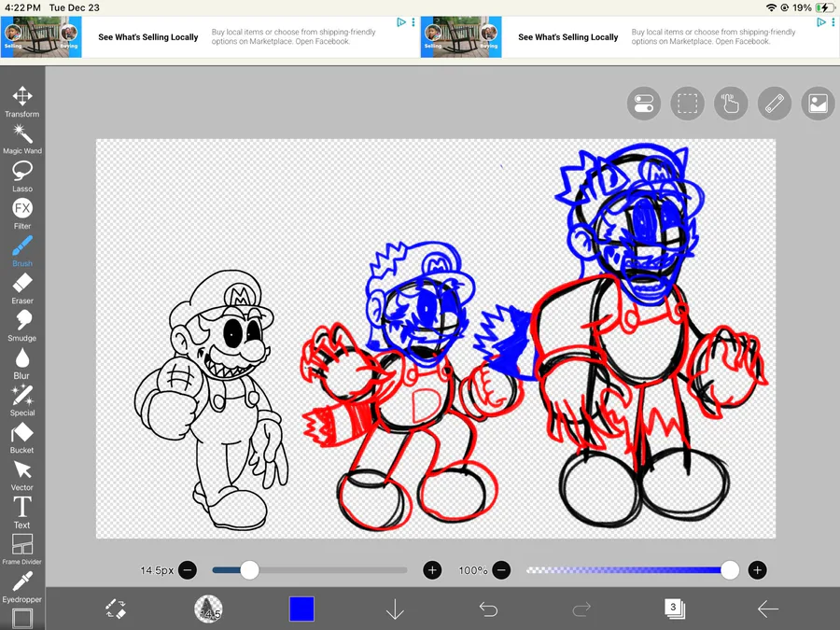Increase opacity with plus button
The width and height of the screenshot is (840, 630).
pos(757,570)
